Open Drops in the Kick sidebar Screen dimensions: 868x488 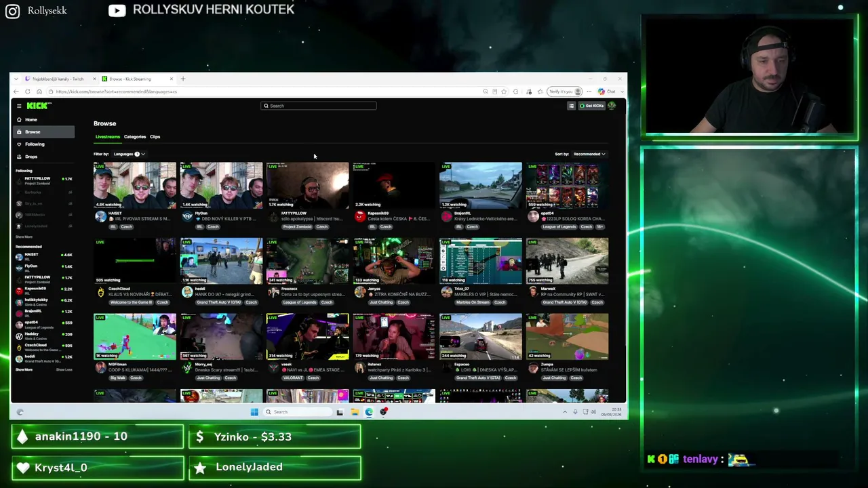[42, 157]
